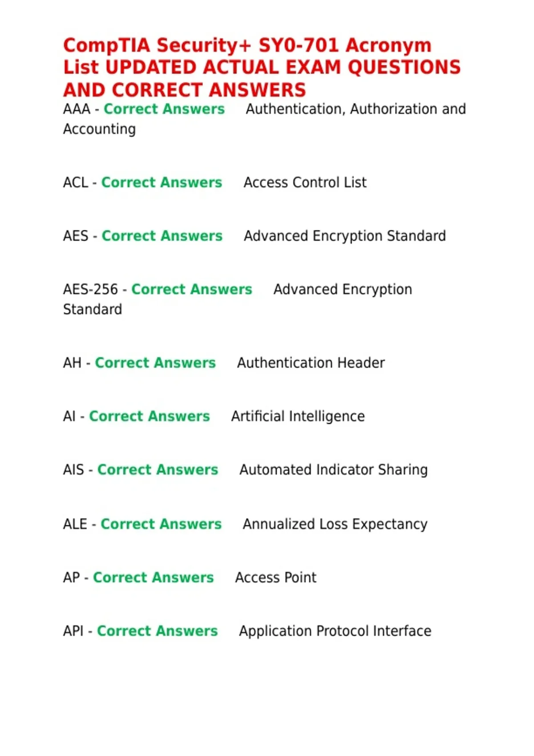Viewport: 534px width, 756px height.
Task: Click Correct Answers next to AES-256
Action: [192, 290]
